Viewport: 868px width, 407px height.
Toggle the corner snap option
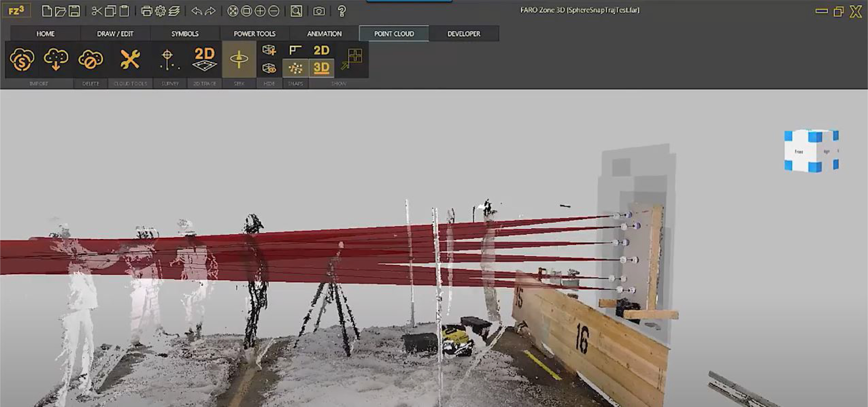[x=295, y=51]
